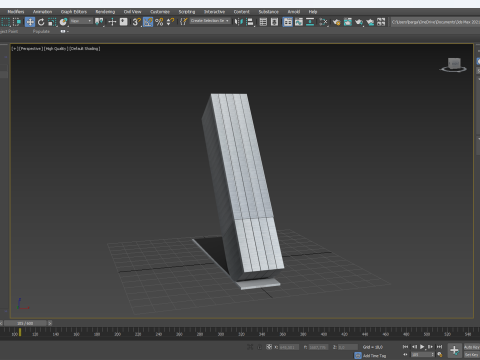Toggle Absolute/Offset Transform Type-In mode icon
The image size is (480, 360).
coord(269,347)
